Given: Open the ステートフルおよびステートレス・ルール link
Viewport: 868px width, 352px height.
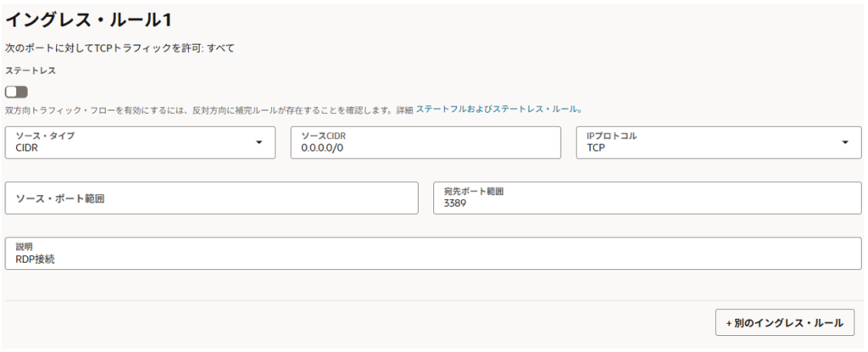Looking at the screenshot, I should (x=498, y=109).
